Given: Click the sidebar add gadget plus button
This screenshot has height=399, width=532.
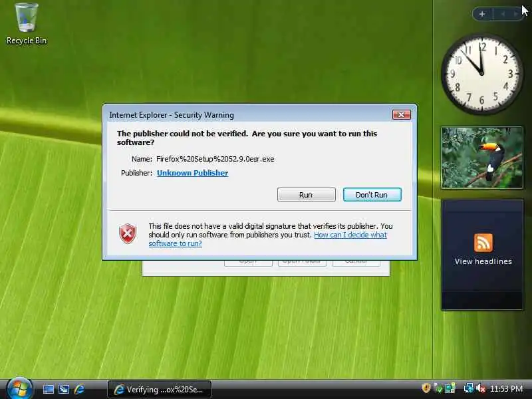Looking at the screenshot, I should pos(482,14).
